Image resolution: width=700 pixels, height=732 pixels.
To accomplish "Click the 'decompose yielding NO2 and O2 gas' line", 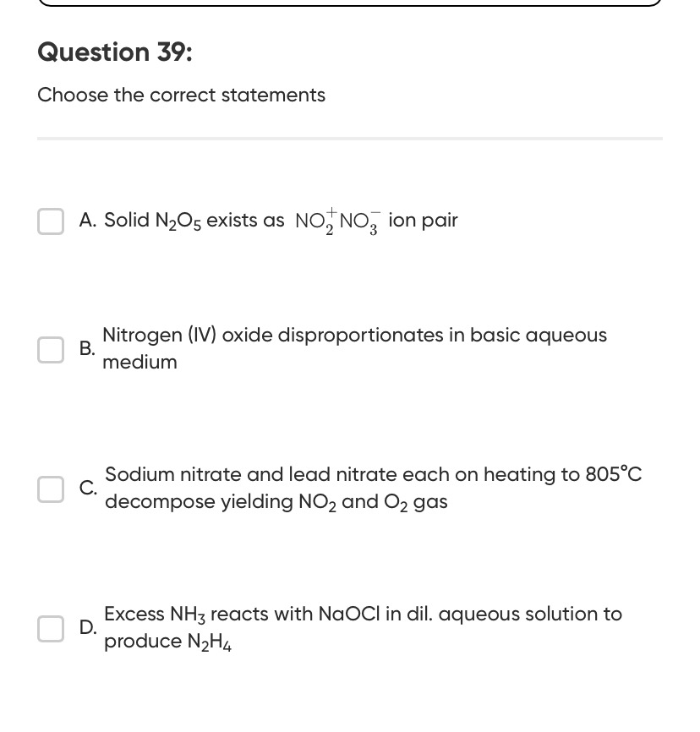I will [x=276, y=502].
